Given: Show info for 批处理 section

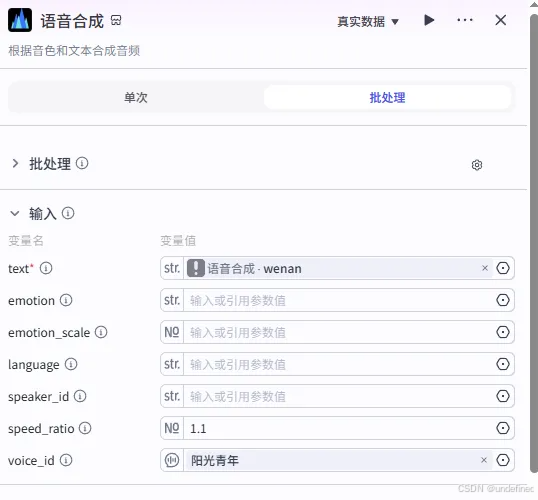Looking at the screenshot, I should click(82, 163).
